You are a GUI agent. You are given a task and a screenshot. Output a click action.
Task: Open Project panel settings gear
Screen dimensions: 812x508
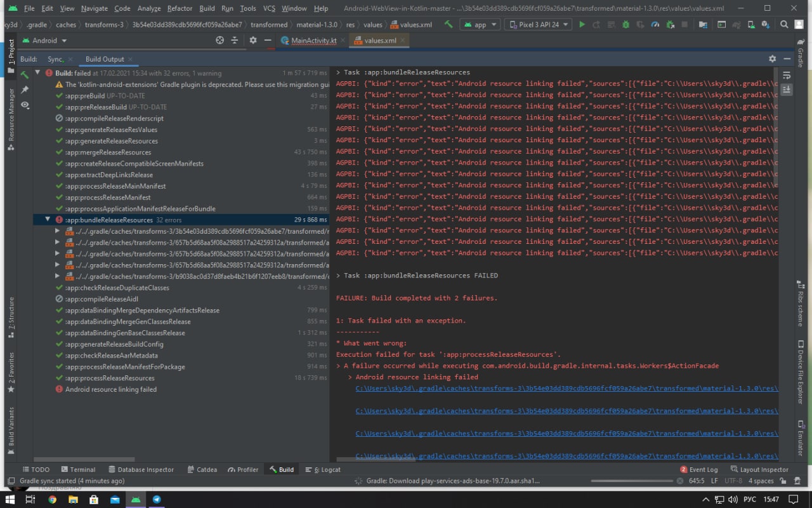pyautogui.click(x=252, y=40)
